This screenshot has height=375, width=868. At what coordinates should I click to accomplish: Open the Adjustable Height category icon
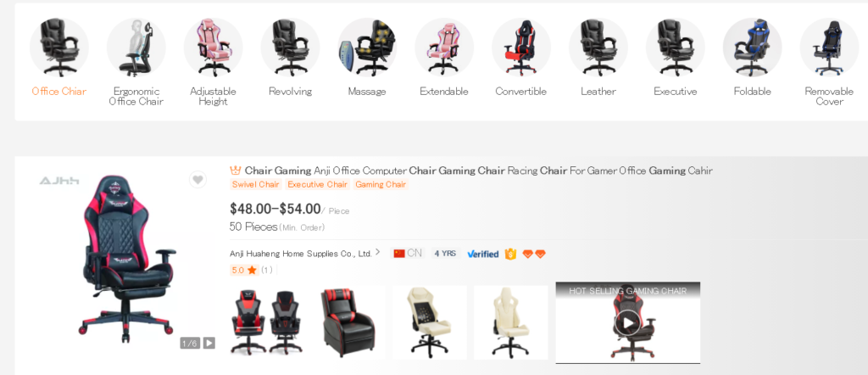(x=213, y=47)
